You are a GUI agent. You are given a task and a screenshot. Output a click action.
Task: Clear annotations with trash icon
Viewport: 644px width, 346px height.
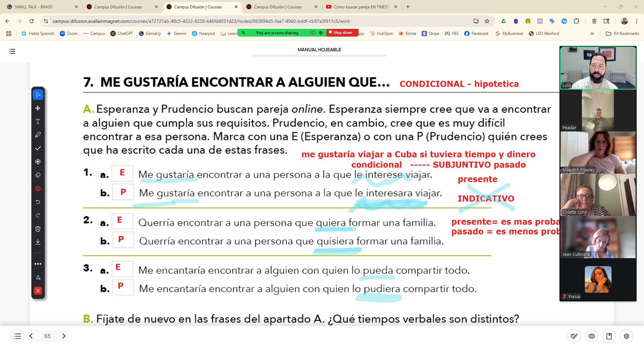[38, 229]
